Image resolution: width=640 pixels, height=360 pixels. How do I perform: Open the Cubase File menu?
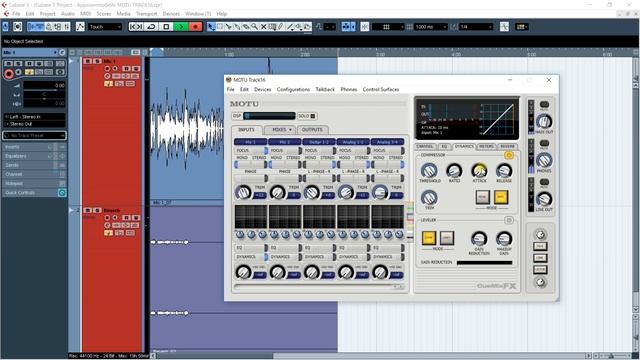[16, 14]
